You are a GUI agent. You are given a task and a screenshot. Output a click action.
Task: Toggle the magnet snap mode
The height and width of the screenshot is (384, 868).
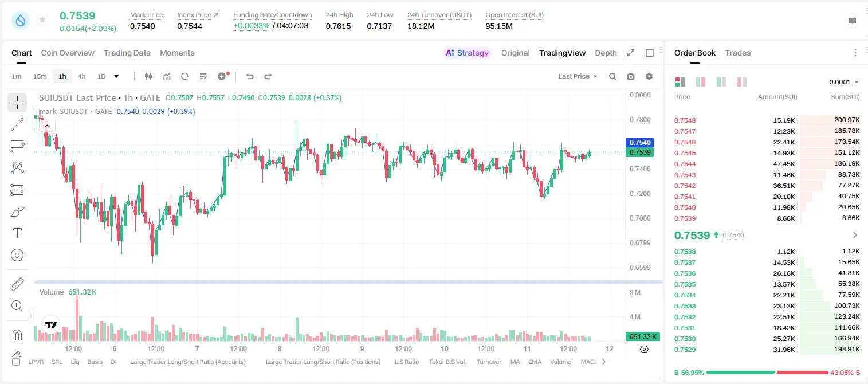(17, 335)
